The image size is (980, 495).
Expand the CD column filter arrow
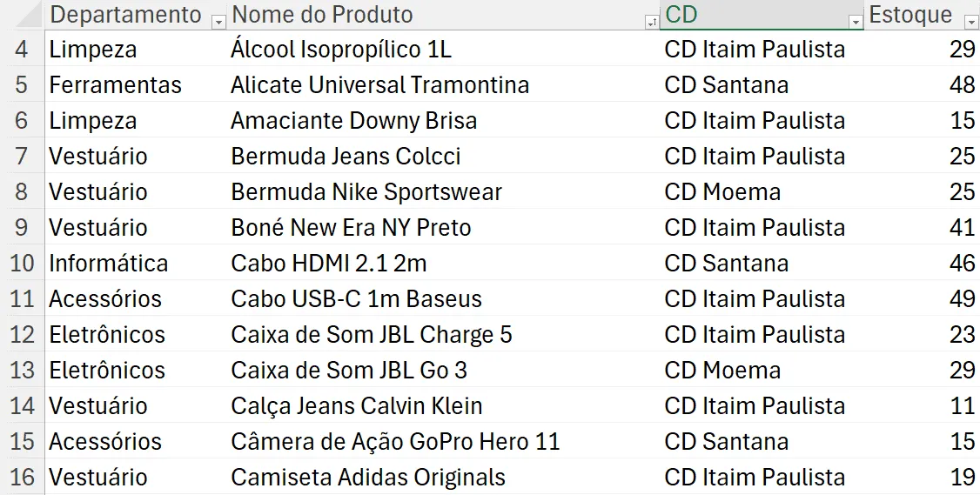point(856,22)
